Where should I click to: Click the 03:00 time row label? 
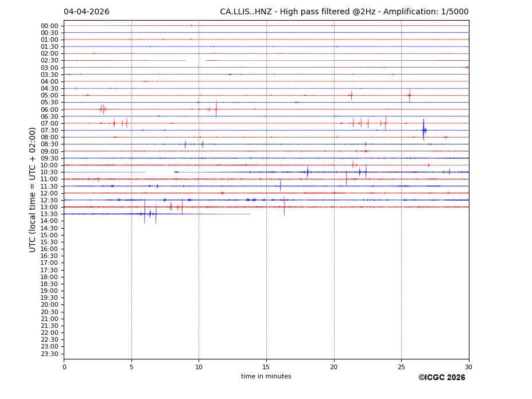(x=49, y=68)
